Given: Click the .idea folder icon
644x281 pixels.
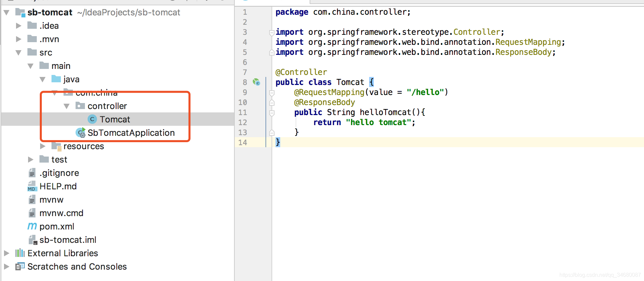Looking at the screenshot, I should point(32,25).
